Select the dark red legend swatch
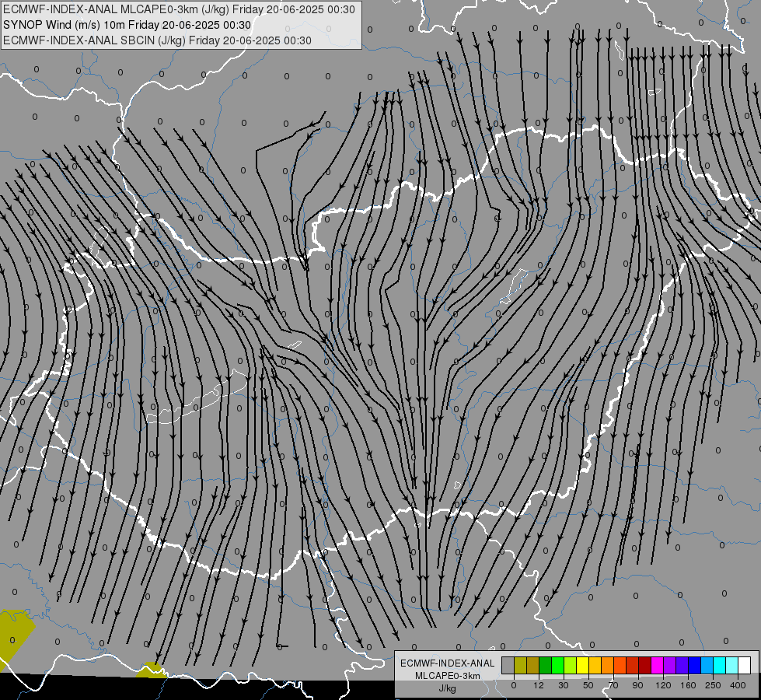Screen dimensions: 761x700 pyautogui.click(x=645, y=665)
